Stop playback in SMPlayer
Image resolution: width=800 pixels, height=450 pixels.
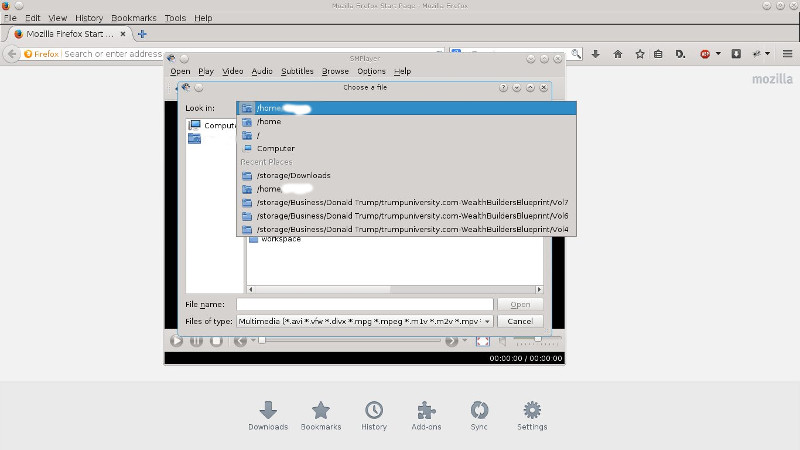tap(216, 341)
